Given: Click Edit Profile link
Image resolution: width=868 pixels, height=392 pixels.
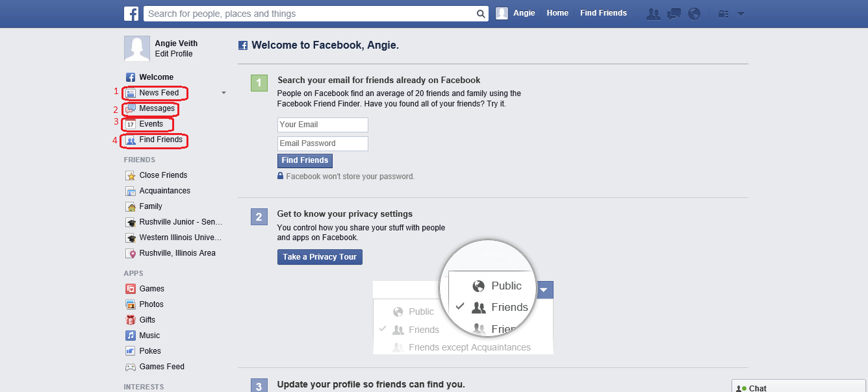Looking at the screenshot, I should [173, 54].
